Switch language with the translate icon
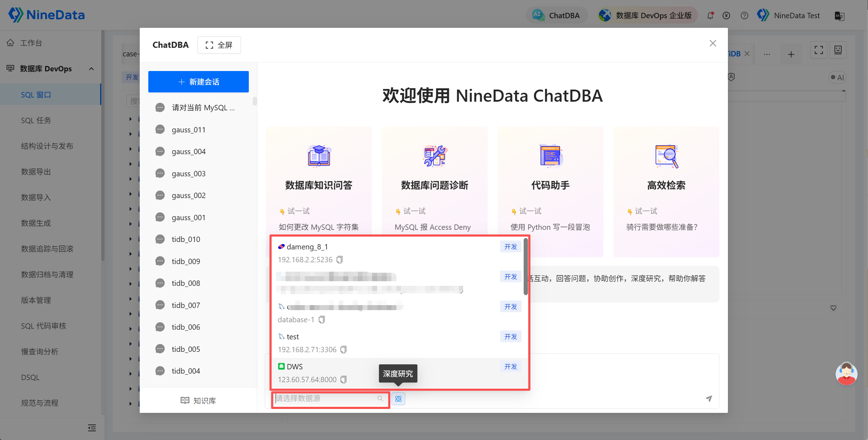This screenshot has width=868, height=440. click(839, 16)
